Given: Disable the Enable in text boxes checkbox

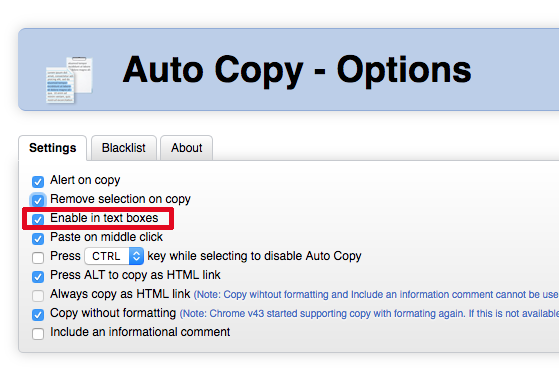Looking at the screenshot, I should pyautogui.click(x=38, y=219).
